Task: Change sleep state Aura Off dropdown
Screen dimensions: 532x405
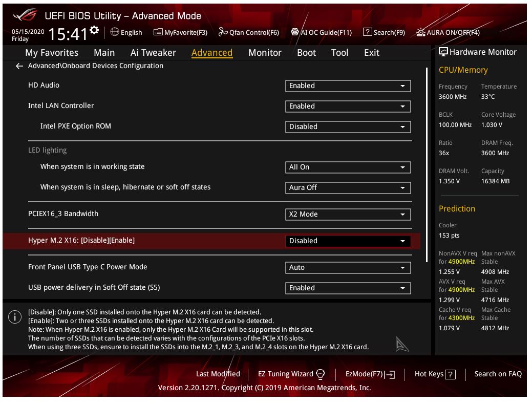Action: pos(348,187)
